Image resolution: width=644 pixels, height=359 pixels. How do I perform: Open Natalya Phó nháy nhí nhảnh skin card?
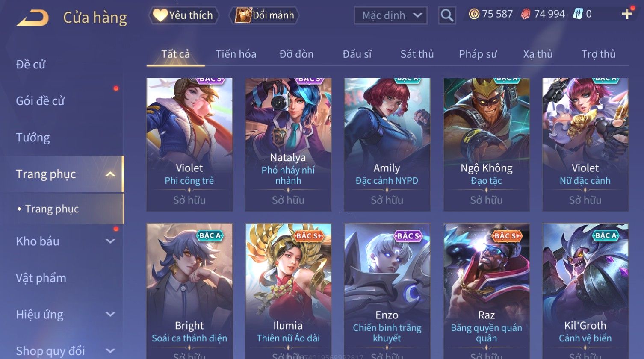pos(288,144)
